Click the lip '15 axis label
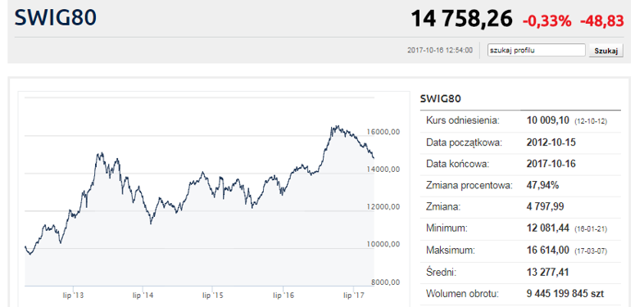The image size is (644, 307). (212, 295)
